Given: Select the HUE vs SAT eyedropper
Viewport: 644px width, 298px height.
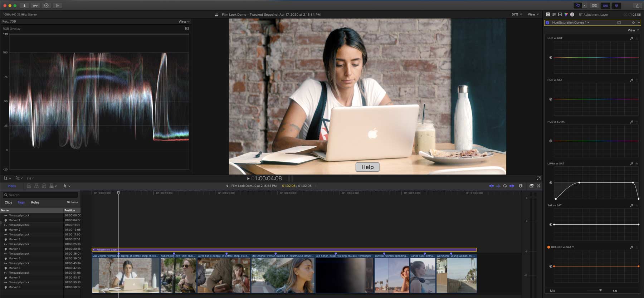Looking at the screenshot, I should point(631,80).
